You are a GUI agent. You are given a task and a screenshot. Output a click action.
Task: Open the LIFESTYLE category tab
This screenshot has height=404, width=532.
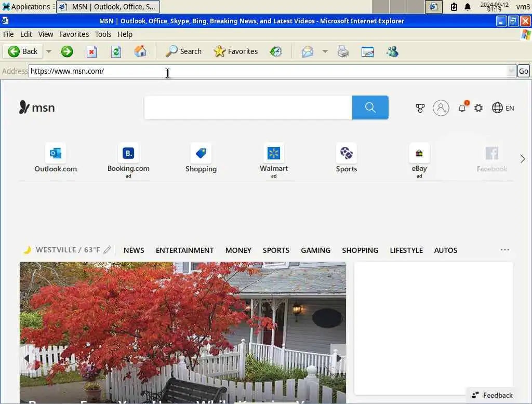(x=406, y=250)
